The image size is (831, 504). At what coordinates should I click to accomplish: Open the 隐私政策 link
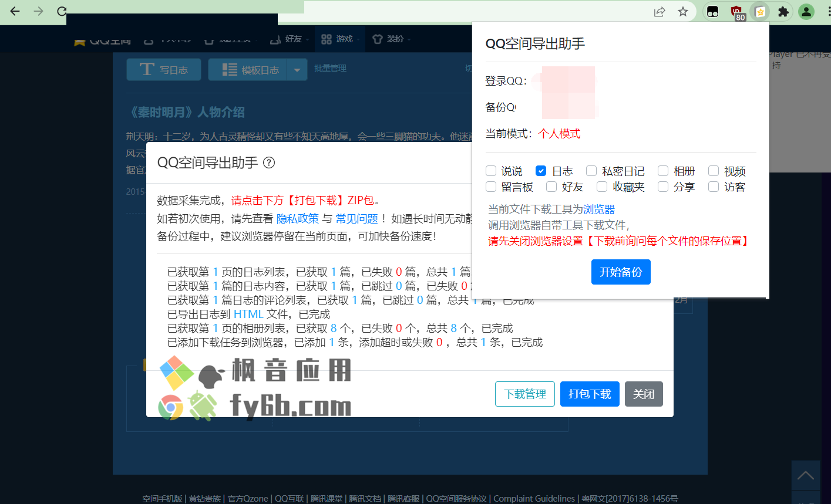click(x=298, y=218)
